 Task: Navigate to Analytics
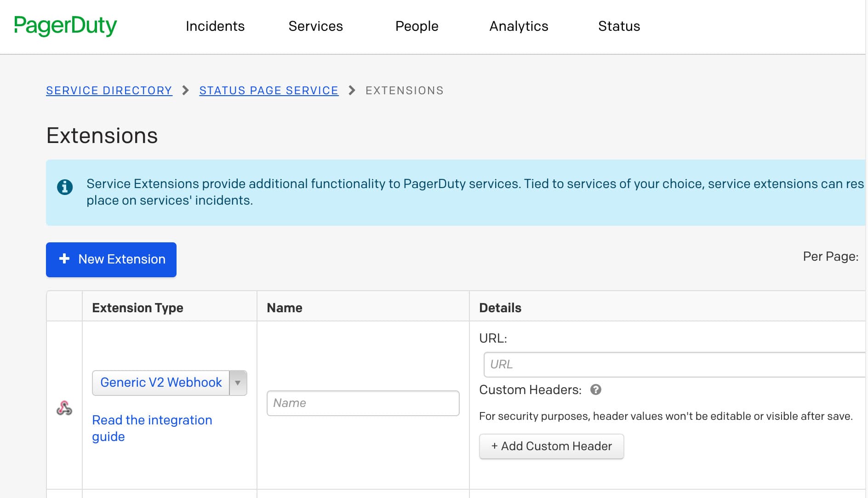pos(518,26)
